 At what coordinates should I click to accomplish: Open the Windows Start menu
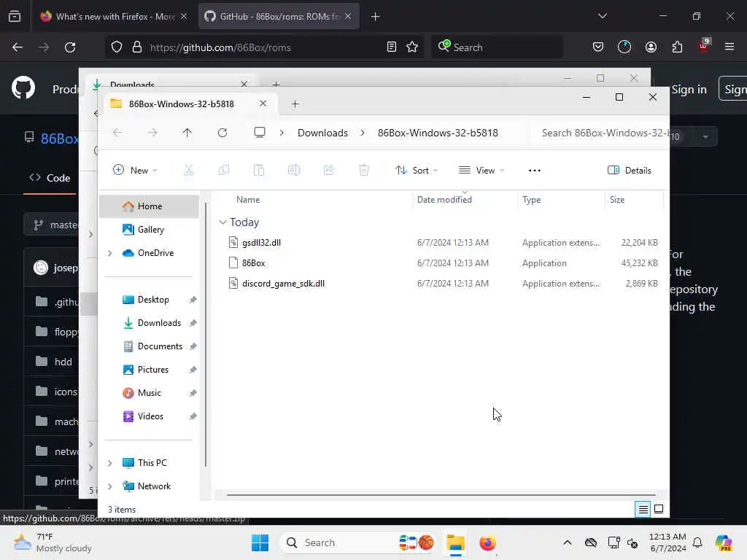pyautogui.click(x=260, y=542)
